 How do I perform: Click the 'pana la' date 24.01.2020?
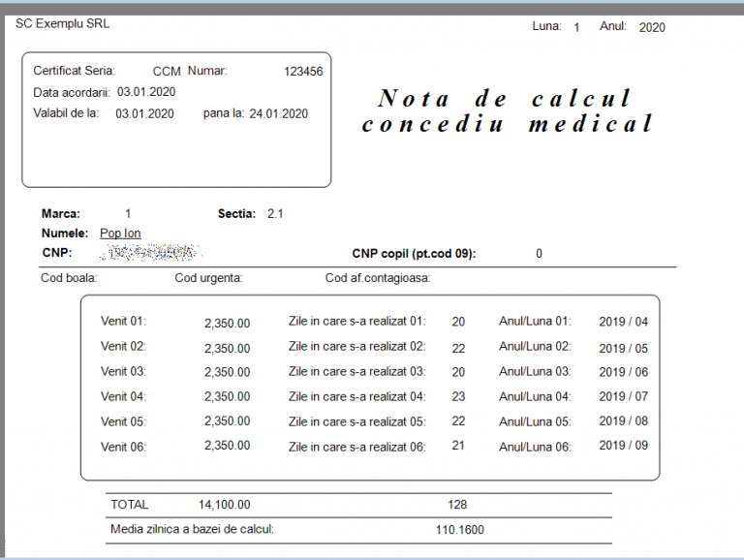279,113
